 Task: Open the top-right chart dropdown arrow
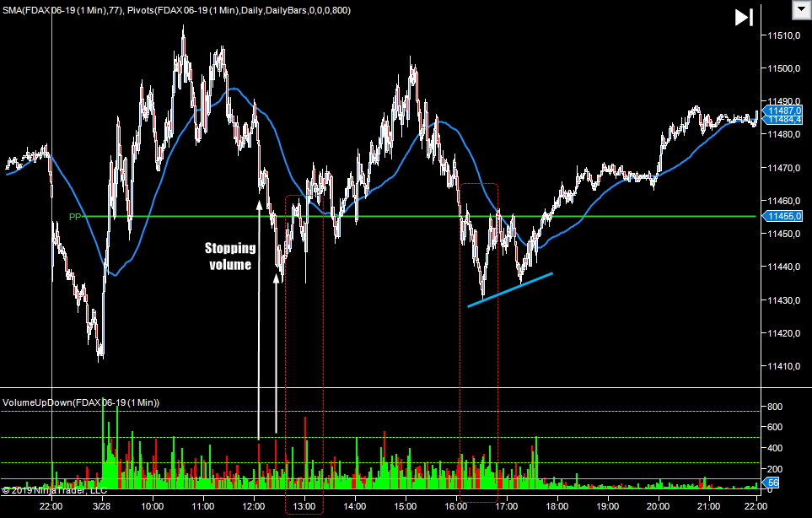(x=799, y=10)
